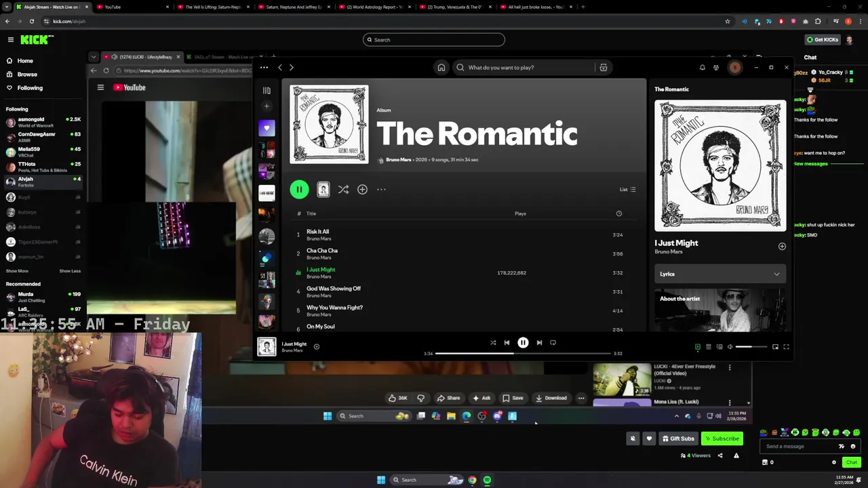The width and height of the screenshot is (868, 488).
Task: Subscribe to the Kick channel
Action: tap(722, 439)
